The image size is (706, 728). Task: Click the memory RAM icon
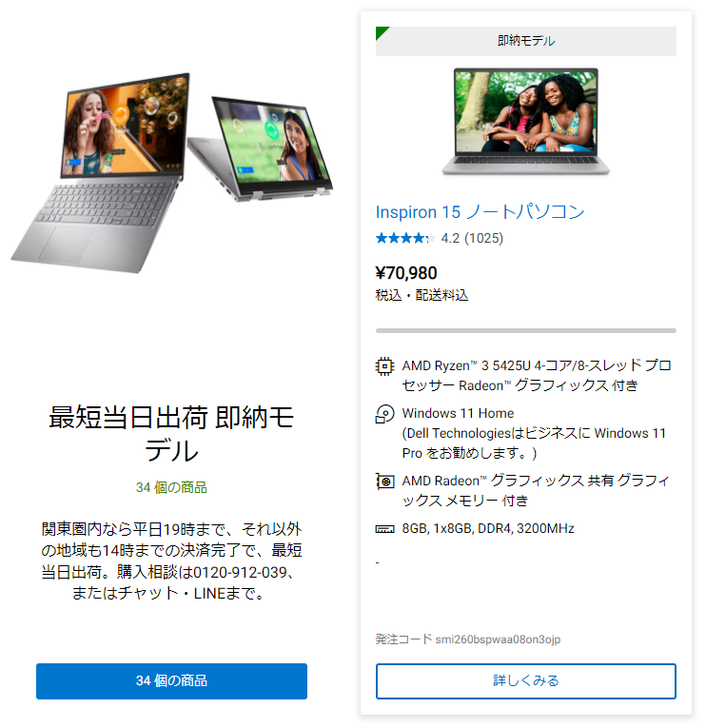pos(384,529)
